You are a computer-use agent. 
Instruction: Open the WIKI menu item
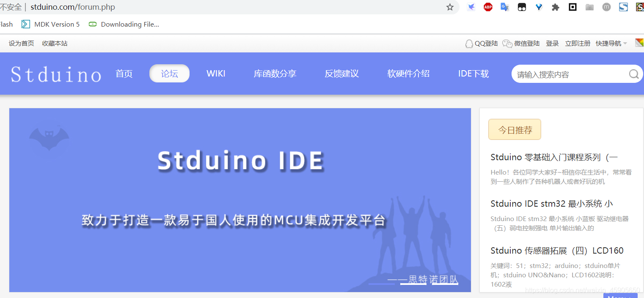pyautogui.click(x=216, y=73)
